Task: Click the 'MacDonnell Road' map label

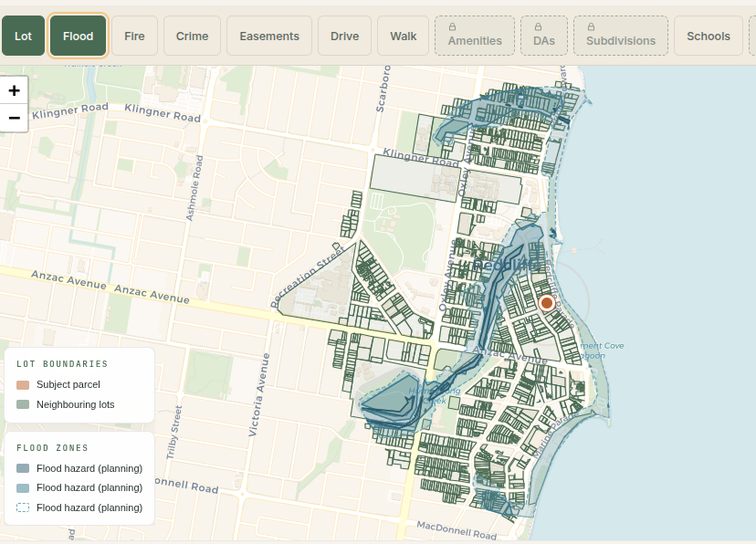Action: (457, 530)
